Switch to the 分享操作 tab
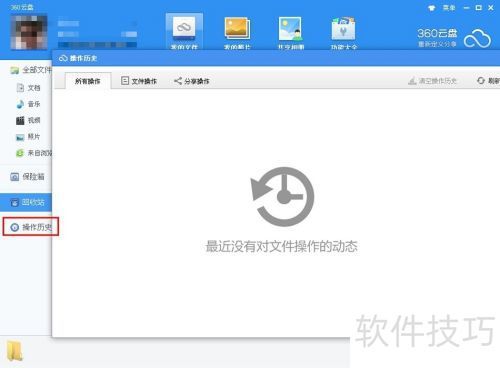Image resolution: width=500 pixels, height=368 pixels. point(192,81)
